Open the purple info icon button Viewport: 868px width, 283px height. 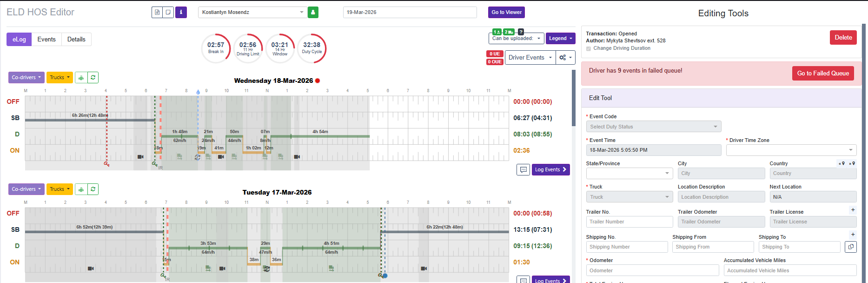click(181, 12)
